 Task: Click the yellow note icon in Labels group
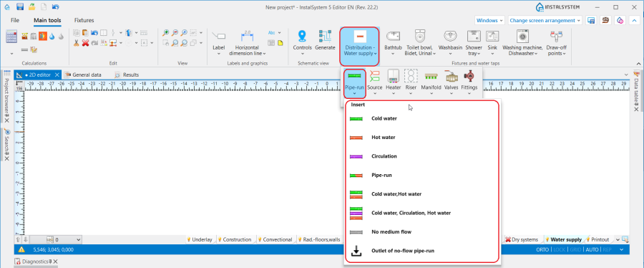280,42
